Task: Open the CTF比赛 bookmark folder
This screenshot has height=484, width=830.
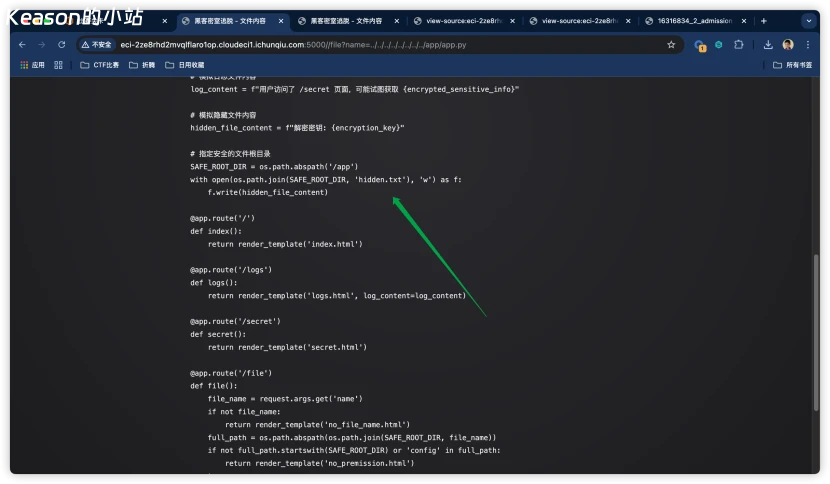Action: tap(100, 65)
